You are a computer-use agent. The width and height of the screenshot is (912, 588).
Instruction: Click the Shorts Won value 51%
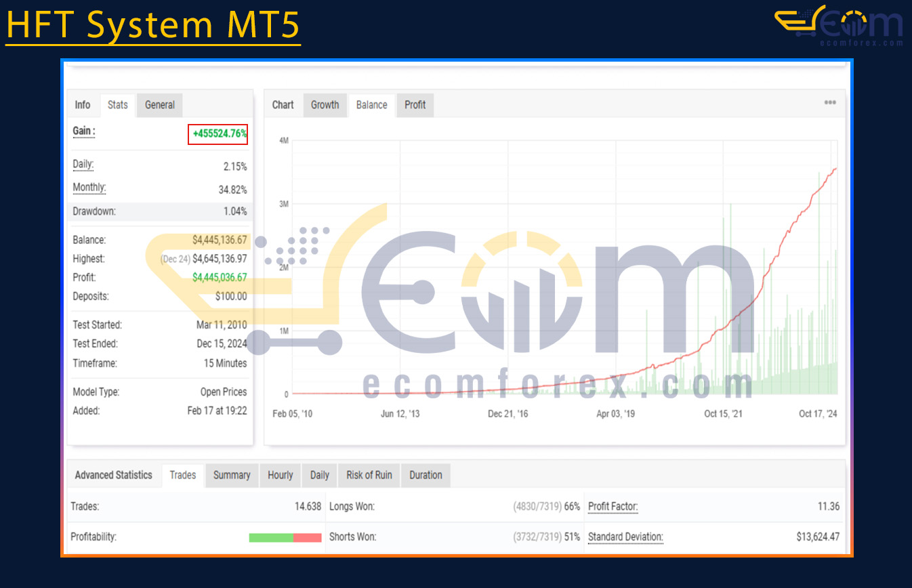coord(572,537)
